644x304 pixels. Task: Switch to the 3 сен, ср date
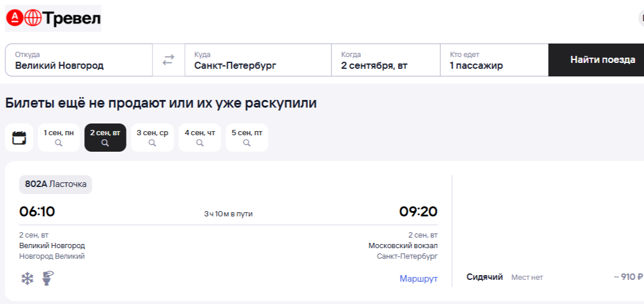[x=152, y=138]
